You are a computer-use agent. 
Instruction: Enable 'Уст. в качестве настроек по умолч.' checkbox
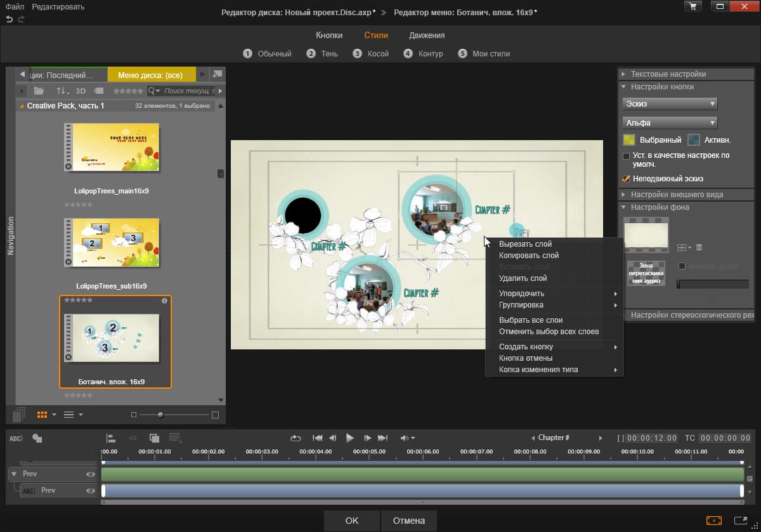pos(627,156)
